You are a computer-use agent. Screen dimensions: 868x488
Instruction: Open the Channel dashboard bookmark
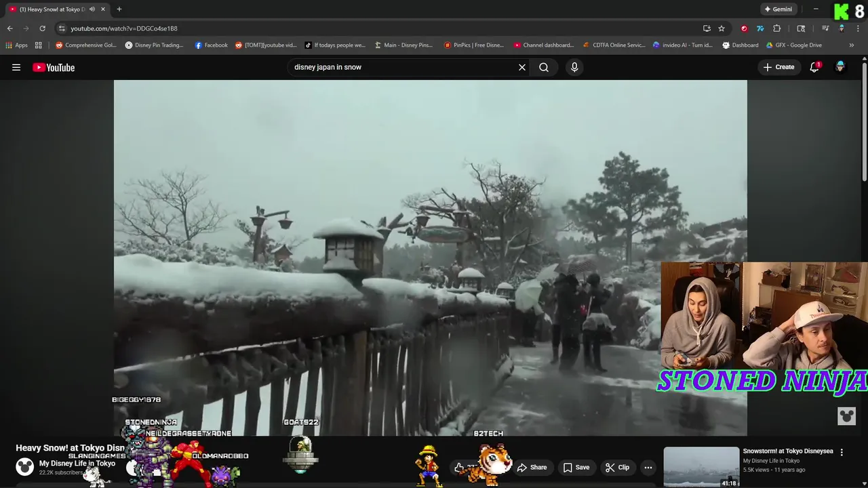pyautogui.click(x=543, y=45)
